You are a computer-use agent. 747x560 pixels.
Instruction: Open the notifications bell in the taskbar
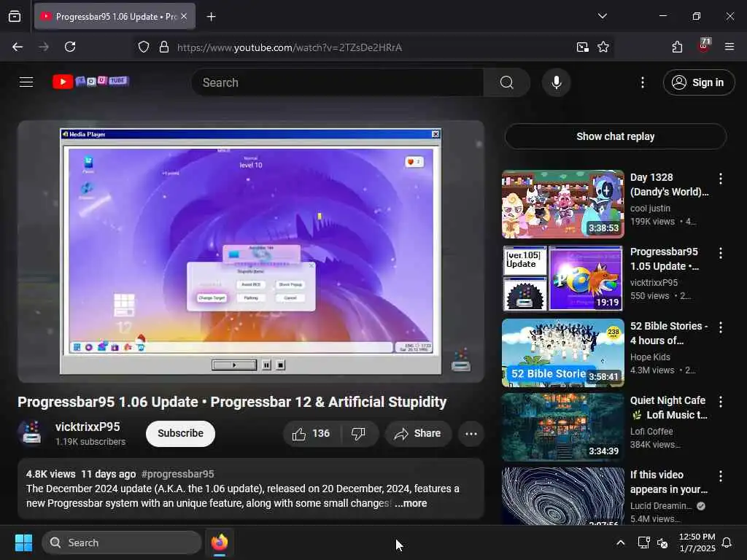coord(727,542)
